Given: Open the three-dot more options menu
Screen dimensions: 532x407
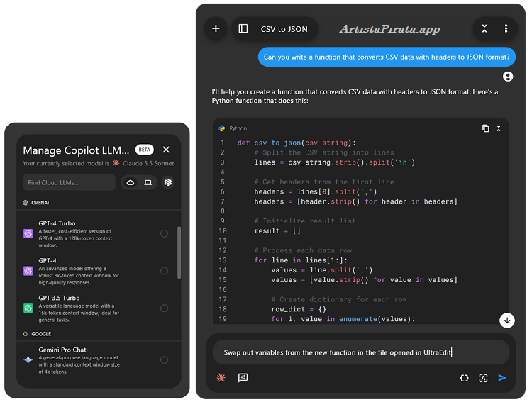Looking at the screenshot, I should coord(506,29).
